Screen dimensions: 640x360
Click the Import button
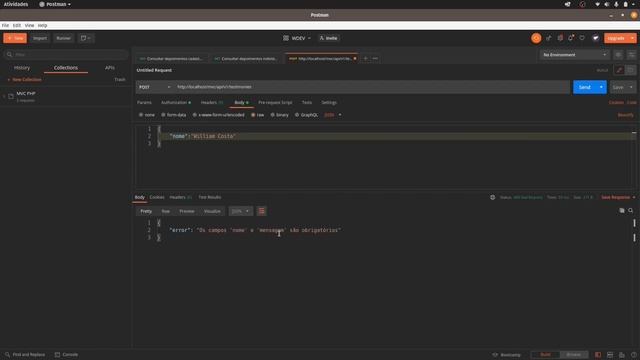click(x=40, y=38)
